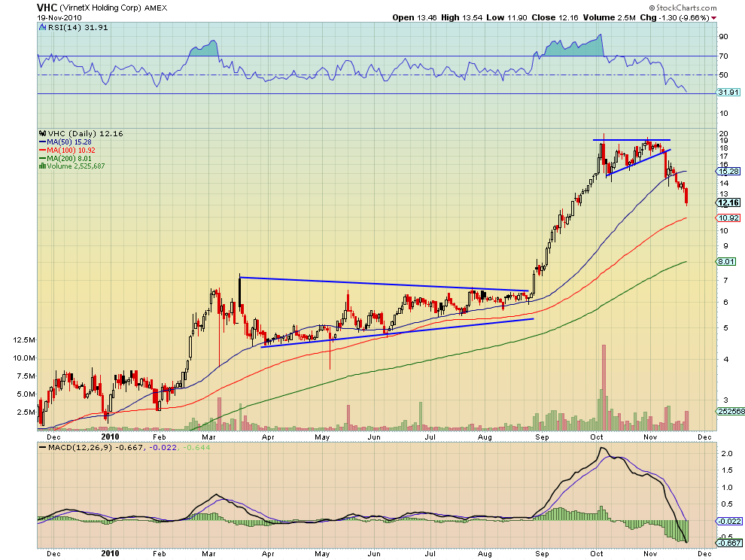
Task: Click the candlestick icon beside VHC (Daily)
Action: point(43,133)
